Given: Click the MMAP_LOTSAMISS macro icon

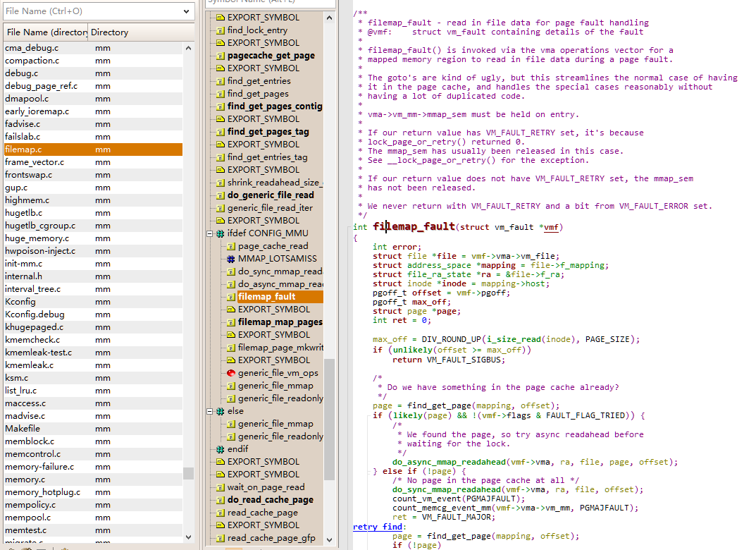Looking at the screenshot, I should (x=231, y=259).
